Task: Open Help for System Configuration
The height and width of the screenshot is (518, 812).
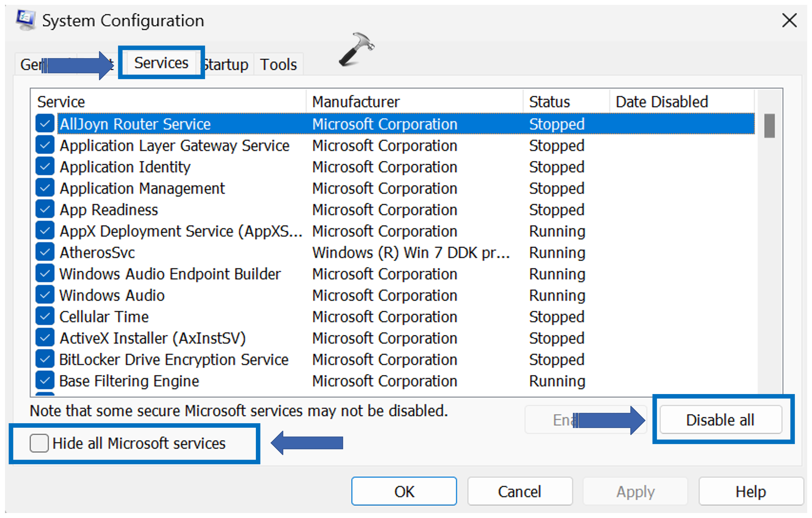Action: [750, 491]
